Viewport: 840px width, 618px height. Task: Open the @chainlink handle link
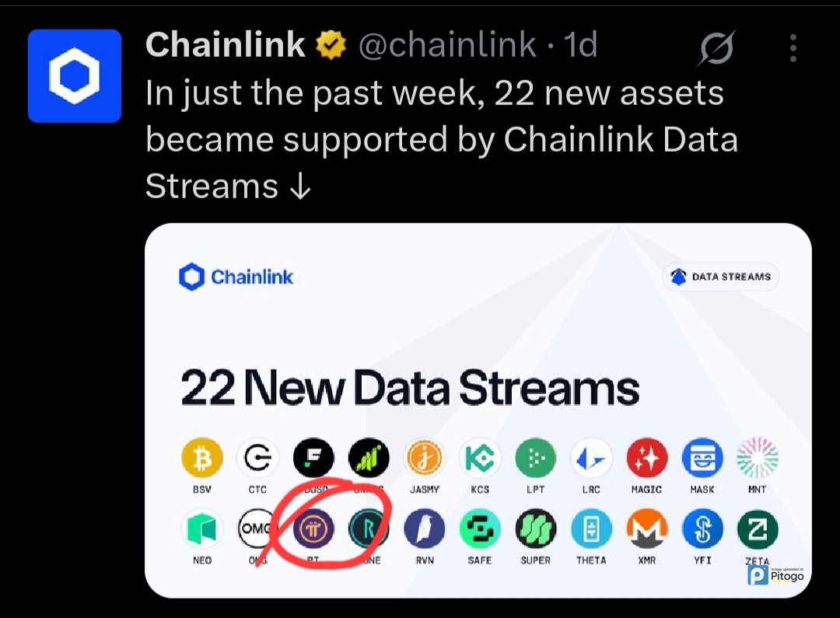pos(447,46)
